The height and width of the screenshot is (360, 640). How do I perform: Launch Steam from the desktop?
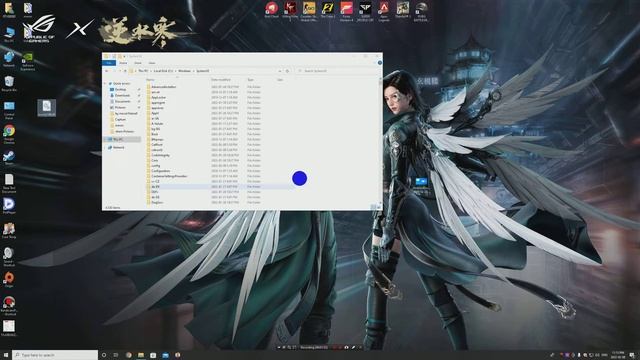pyautogui.click(x=9, y=158)
